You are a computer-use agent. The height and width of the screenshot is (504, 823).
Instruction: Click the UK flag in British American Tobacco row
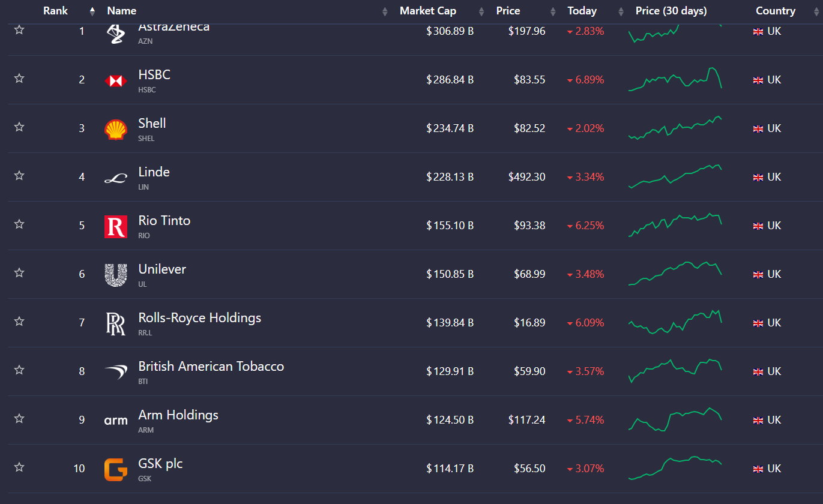pos(758,372)
